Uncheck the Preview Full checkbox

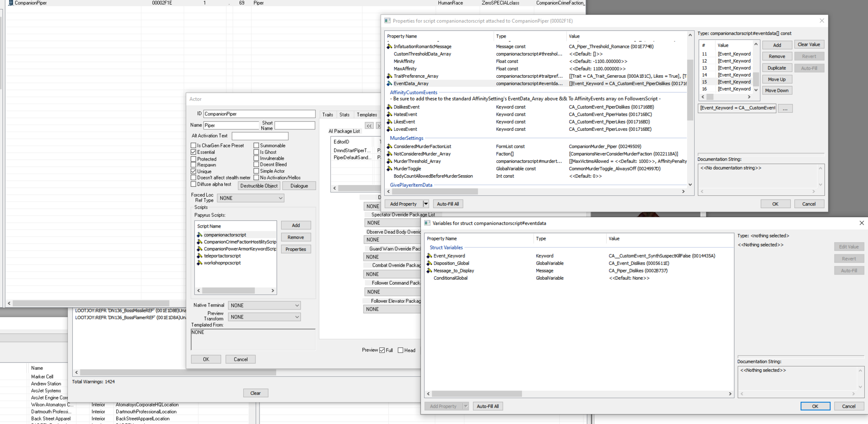[x=382, y=350]
